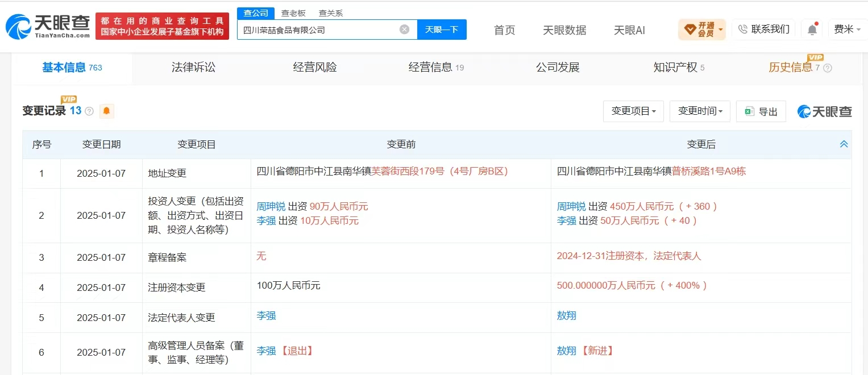The image size is (868, 375).
Task: Open 李强 link in row 2 变更后
Action: pos(566,220)
